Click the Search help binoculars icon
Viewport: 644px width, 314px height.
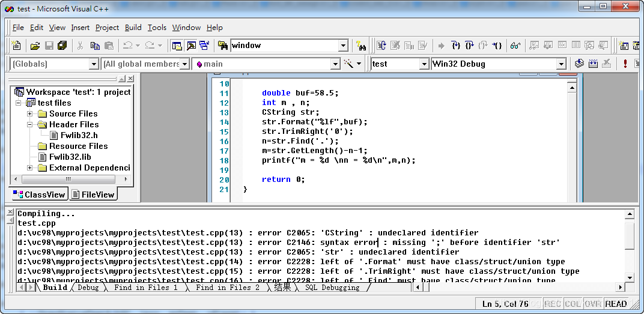pyautogui.click(x=361, y=46)
